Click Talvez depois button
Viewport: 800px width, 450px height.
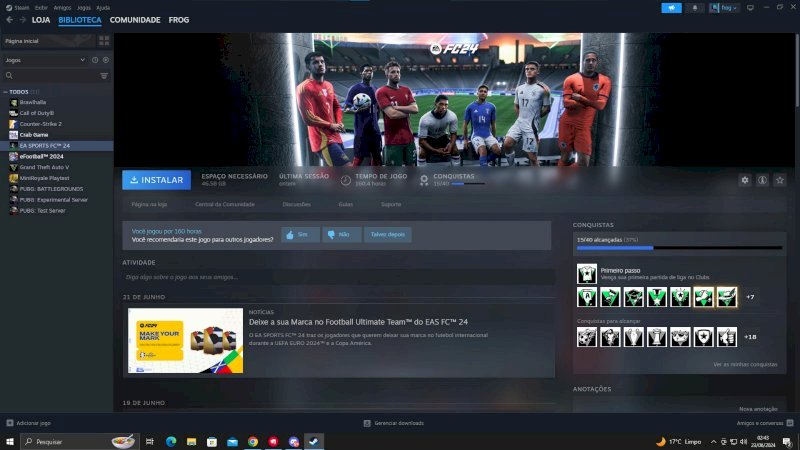(x=388, y=235)
